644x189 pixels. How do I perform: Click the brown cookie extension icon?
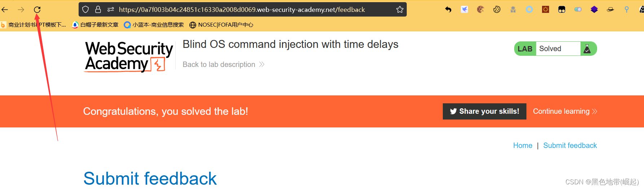(480, 10)
